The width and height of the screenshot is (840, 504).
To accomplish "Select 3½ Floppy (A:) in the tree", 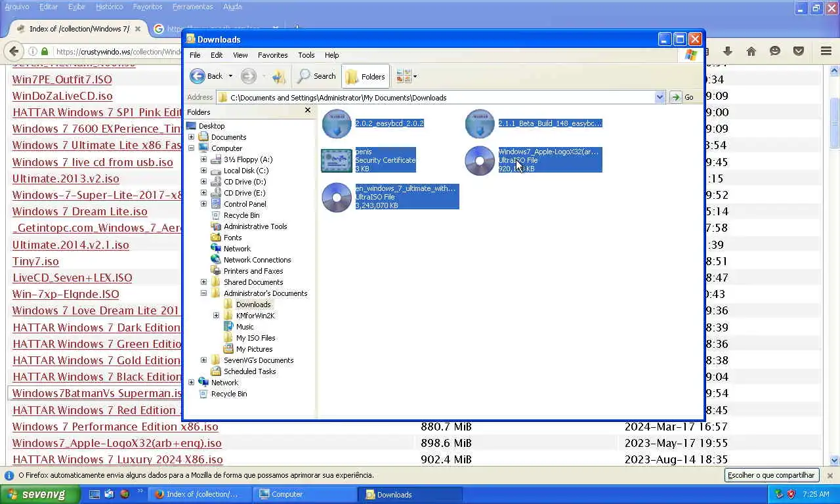I will pos(247,159).
